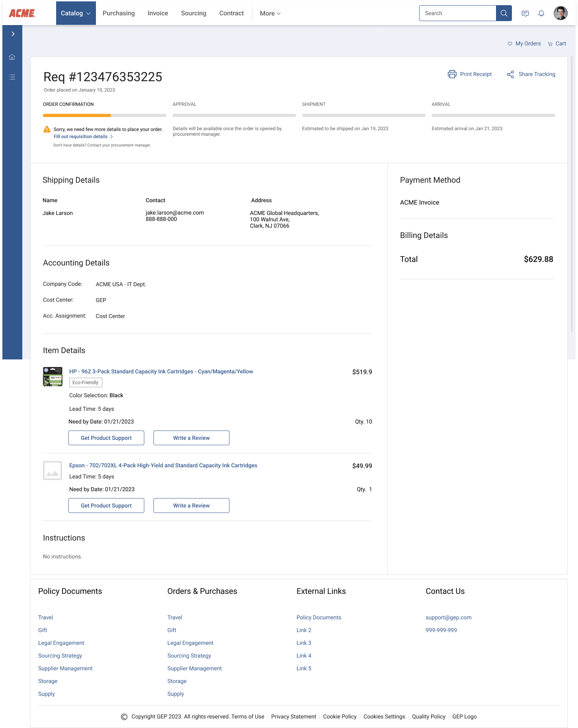Expand the sidebar with the arrow

point(13,34)
